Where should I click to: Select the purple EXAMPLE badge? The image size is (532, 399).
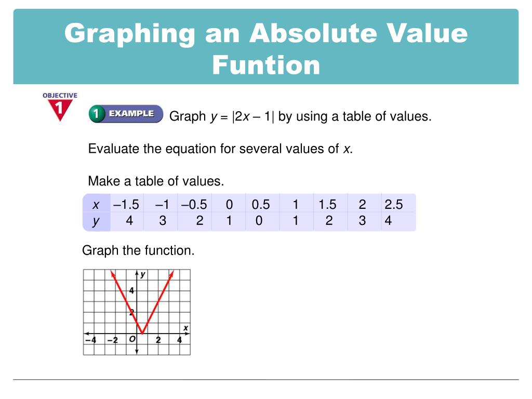pyautogui.click(x=126, y=114)
